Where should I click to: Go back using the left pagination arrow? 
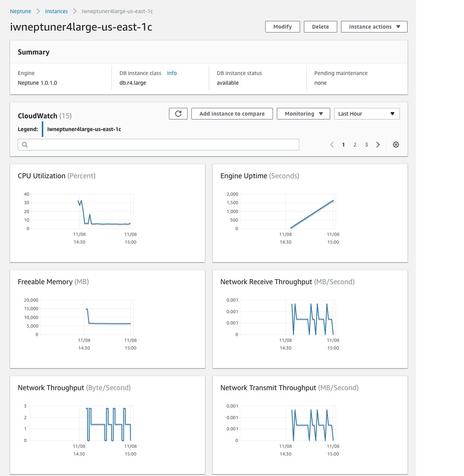coord(332,144)
